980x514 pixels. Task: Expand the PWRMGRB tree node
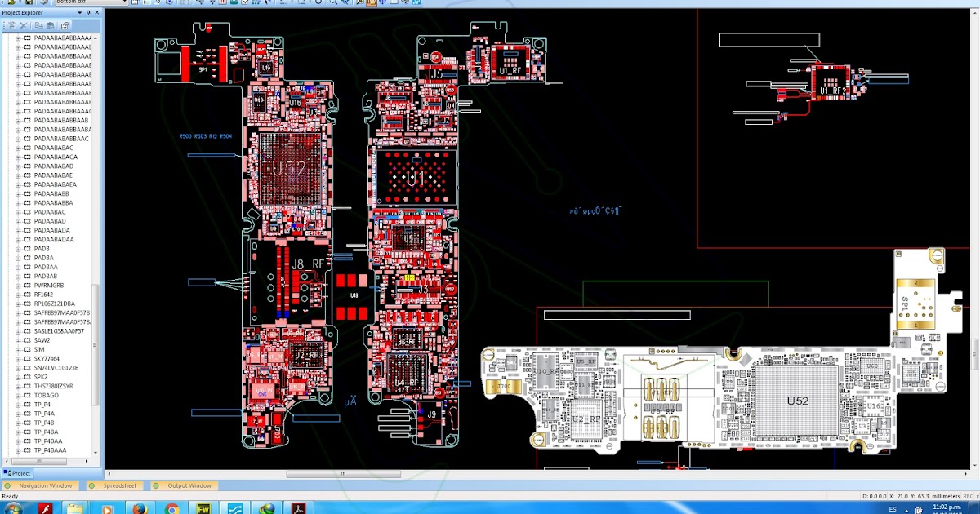click(17, 285)
